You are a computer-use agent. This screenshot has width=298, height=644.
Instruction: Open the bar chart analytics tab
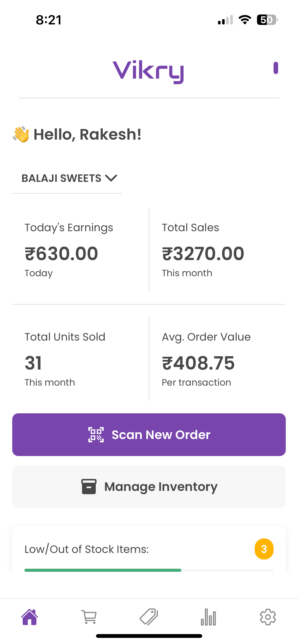[208, 617]
